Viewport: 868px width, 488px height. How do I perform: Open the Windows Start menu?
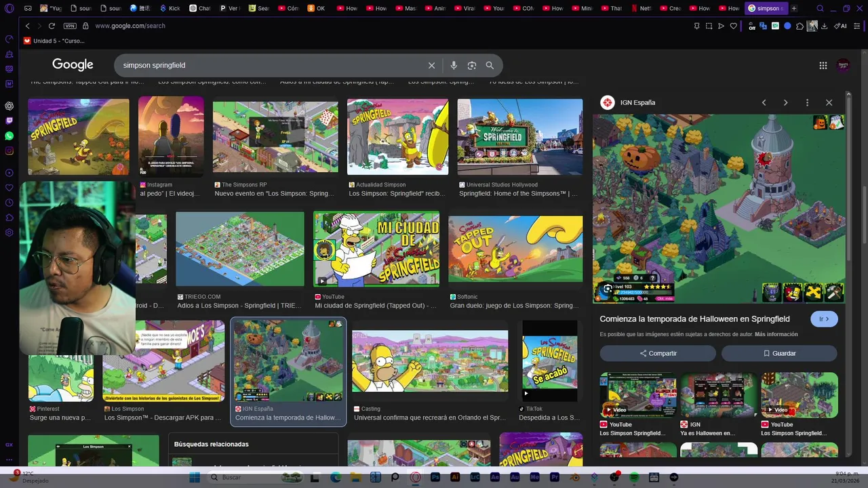click(x=194, y=477)
